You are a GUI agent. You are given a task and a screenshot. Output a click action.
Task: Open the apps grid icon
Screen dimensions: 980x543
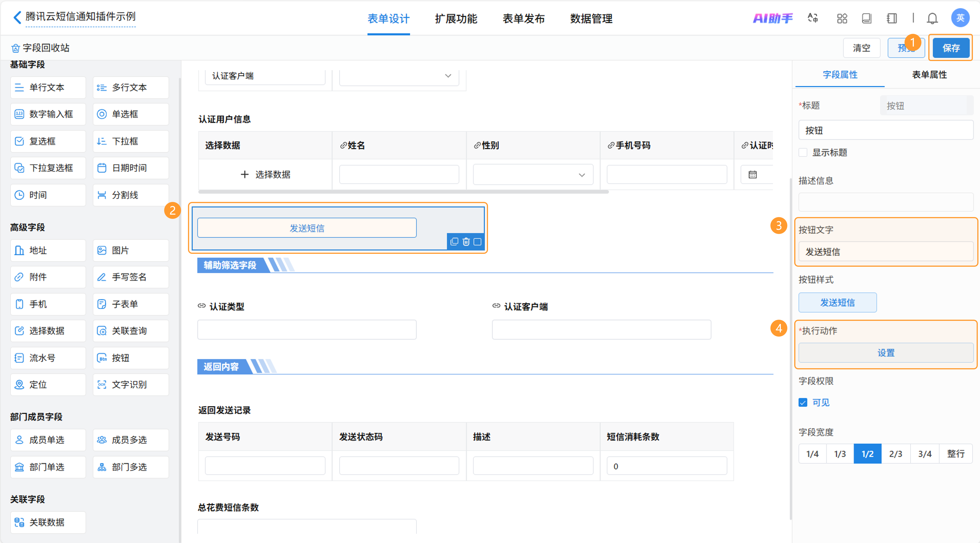tap(842, 18)
